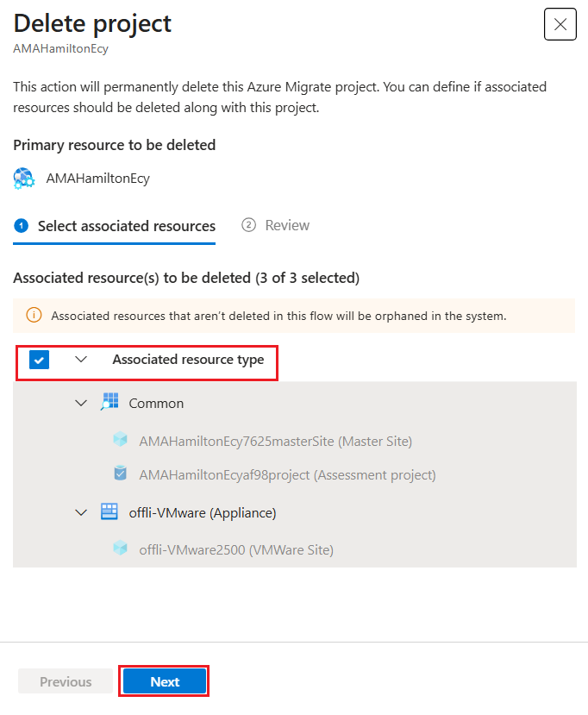The image size is (588, 715).
Task: Click the orange info warning icon
Action: 34,315
